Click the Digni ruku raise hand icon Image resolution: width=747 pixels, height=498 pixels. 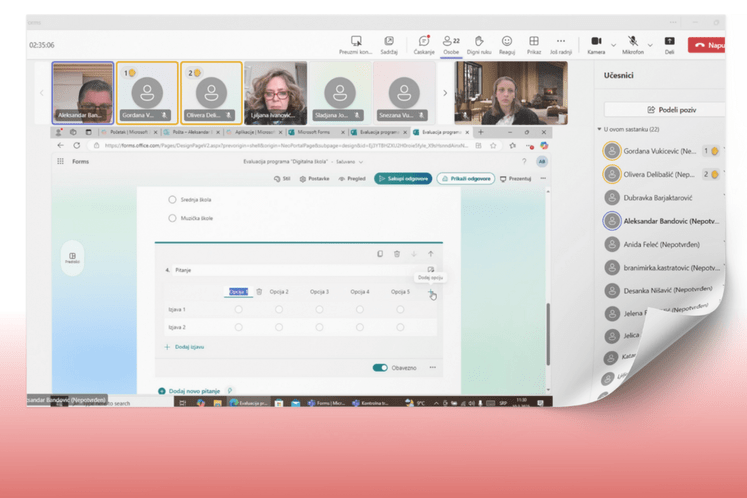[x=479, y=42]
